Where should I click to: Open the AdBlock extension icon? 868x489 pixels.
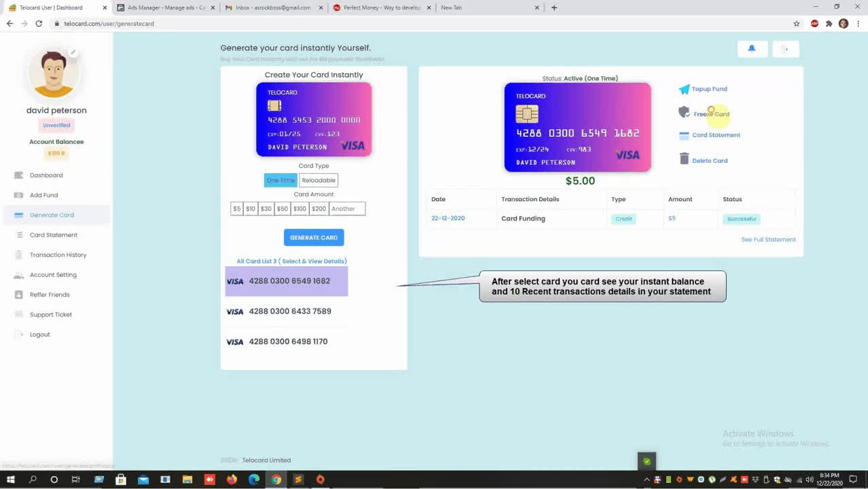pos(814,23)
